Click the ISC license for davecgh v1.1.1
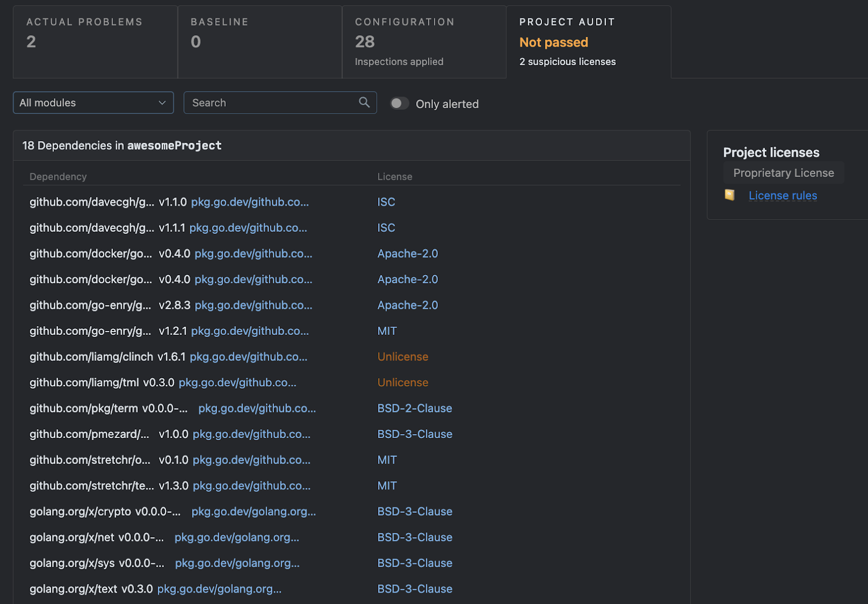This screenshot has height=604, width=868. [386, 228]
